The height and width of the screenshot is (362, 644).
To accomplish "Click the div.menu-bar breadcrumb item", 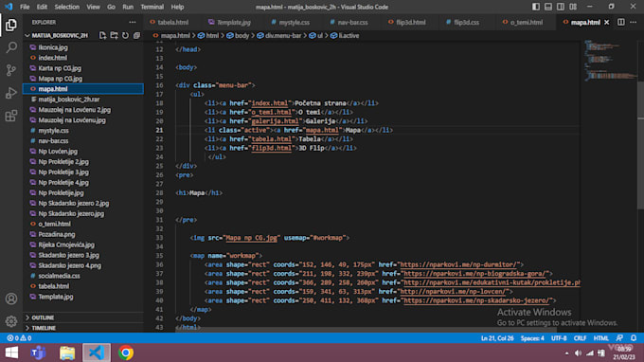I will pyautogui.click(x=278, y=36).
